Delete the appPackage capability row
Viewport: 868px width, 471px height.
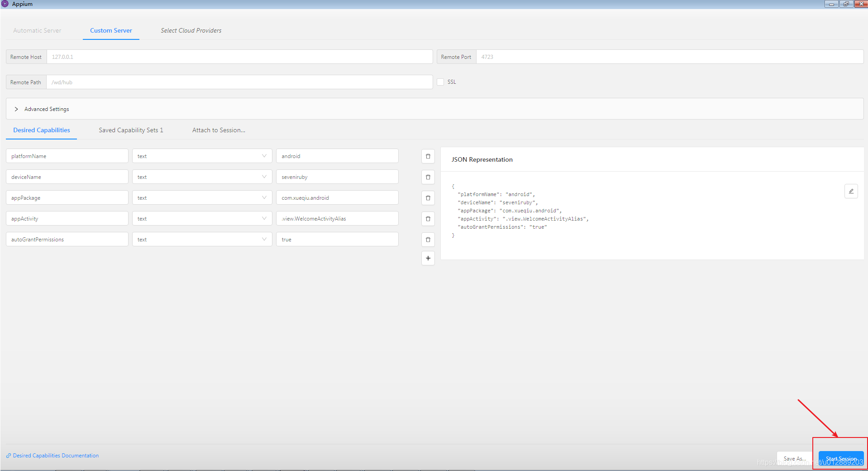[428, 198]
